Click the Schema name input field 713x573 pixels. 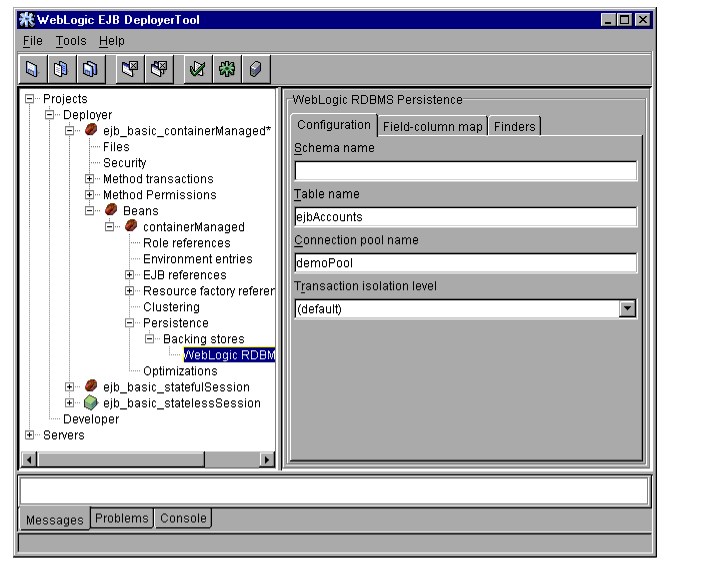466,171
